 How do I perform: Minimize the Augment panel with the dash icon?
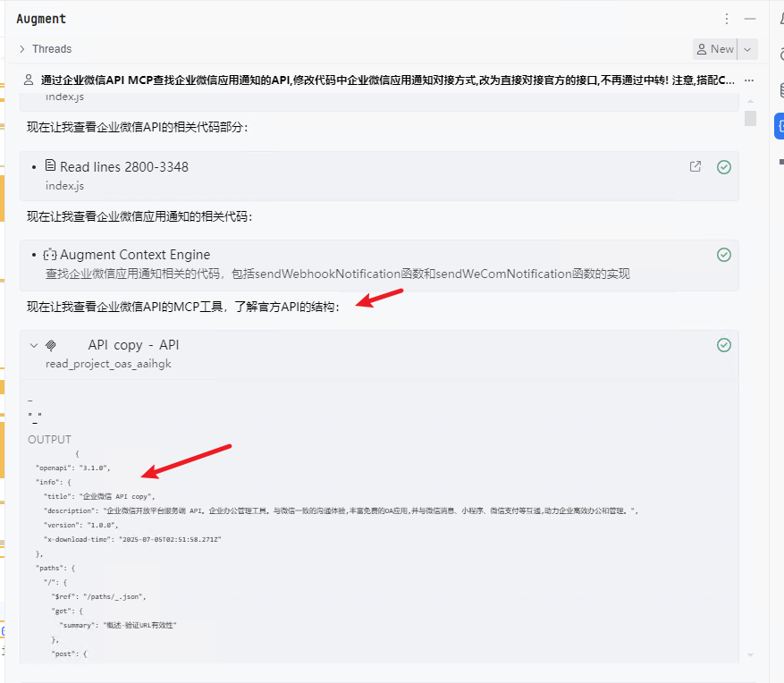pyautogui.click(x=750, y=19)
